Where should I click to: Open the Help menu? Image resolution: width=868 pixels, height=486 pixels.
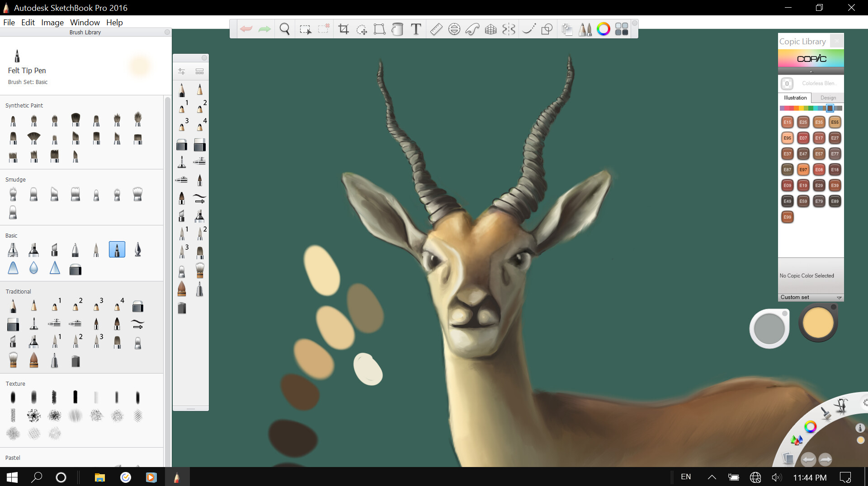pyautogui.click(x=114, y=22)
